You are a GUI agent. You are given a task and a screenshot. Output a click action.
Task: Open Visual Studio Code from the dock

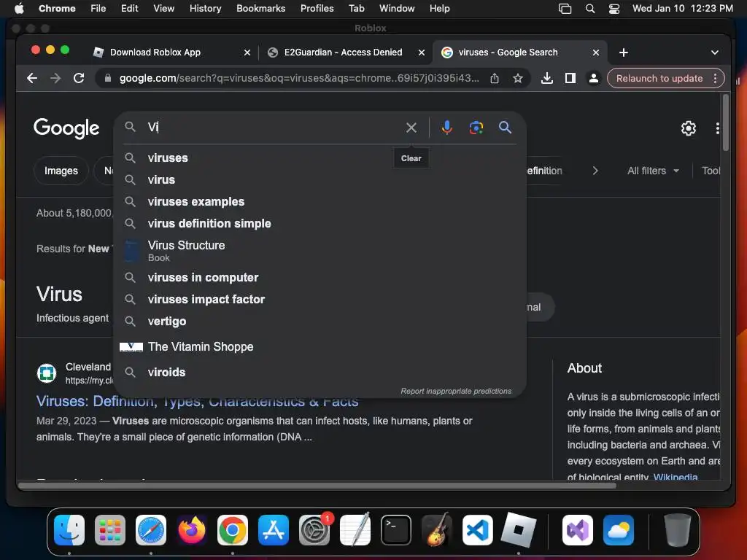coord(477,529)
